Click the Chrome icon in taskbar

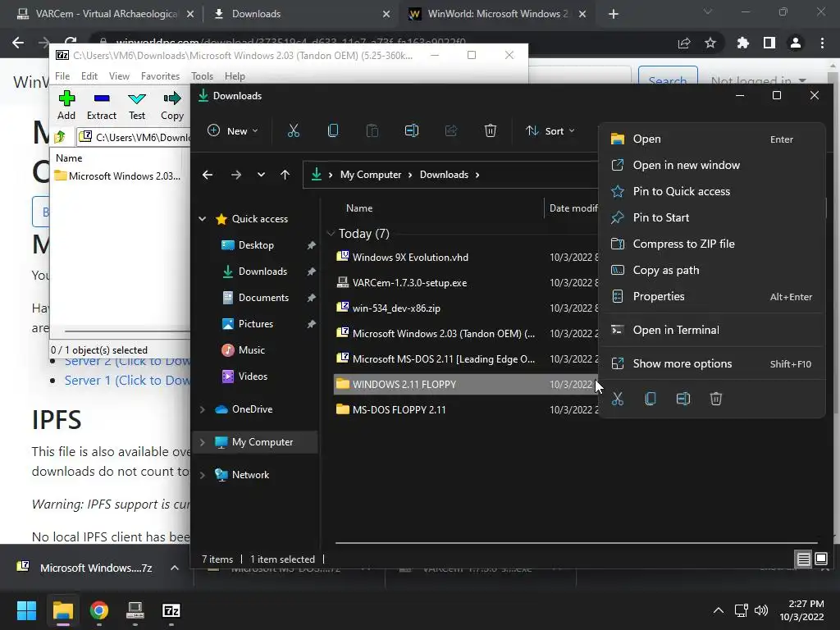click(98, 610)
